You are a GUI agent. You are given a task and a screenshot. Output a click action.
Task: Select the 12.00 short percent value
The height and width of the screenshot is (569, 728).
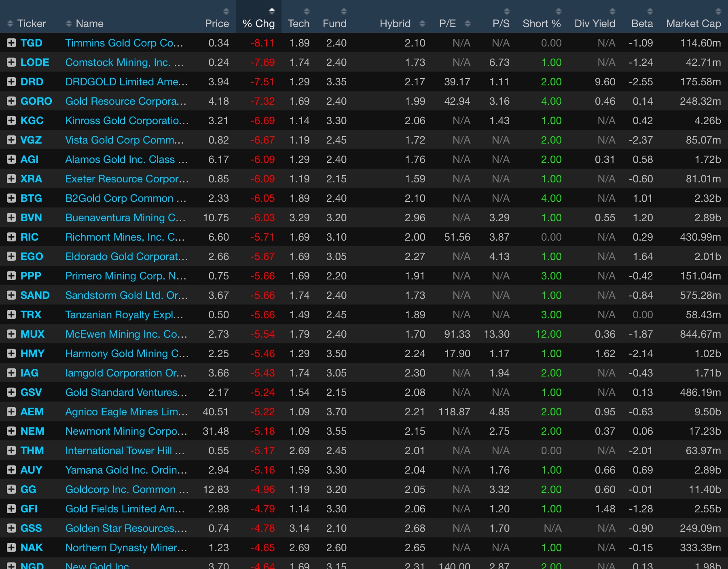pyautogui.click(x=549, y=334)
